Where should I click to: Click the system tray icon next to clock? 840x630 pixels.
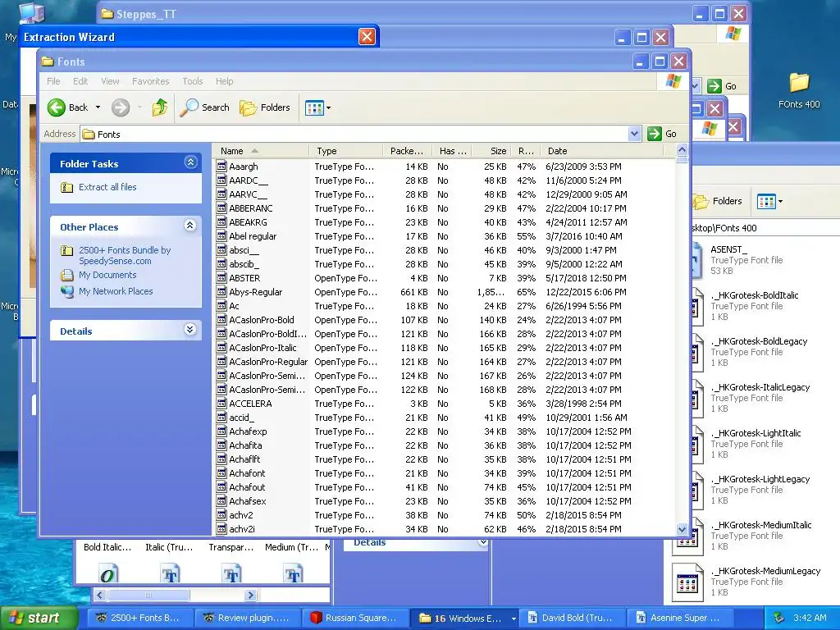(x=779, y=618)
